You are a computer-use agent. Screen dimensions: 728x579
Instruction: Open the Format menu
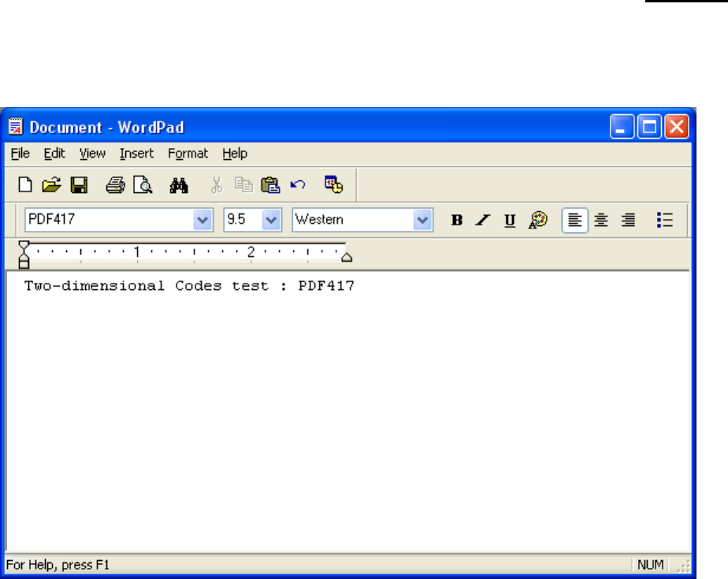pos(188,154)
